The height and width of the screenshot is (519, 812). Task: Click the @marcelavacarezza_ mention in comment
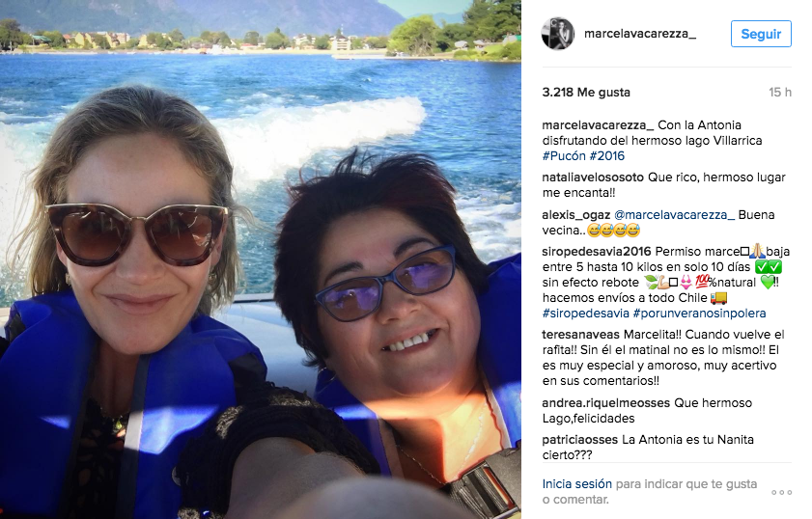674,215
